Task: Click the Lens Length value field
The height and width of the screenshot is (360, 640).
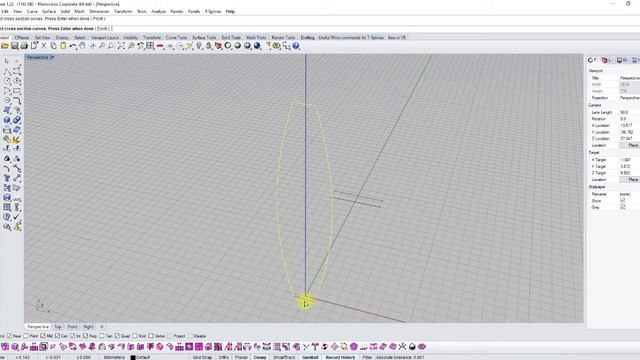Action: [x=629, y=112]
